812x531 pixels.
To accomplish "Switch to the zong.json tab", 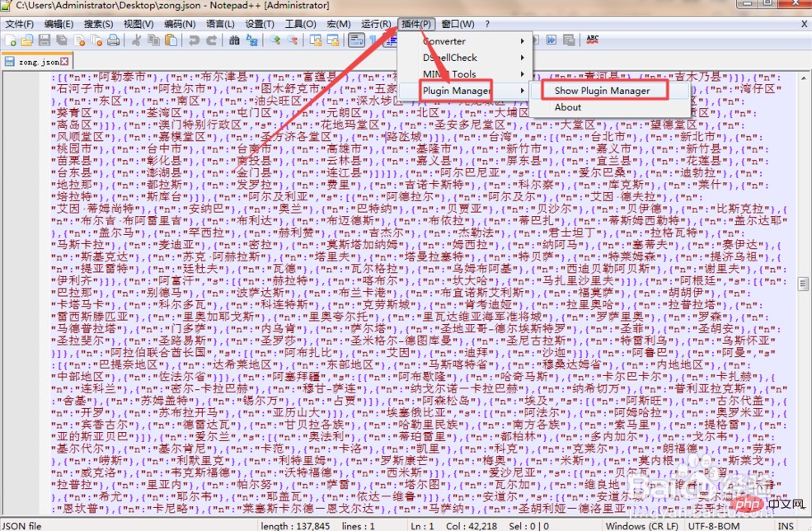I will coord(33,62).
